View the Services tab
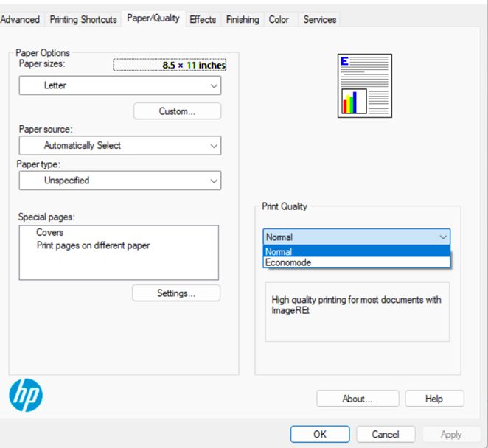The image size is (488, 448). pyautogui.click(x=320, y=20)
